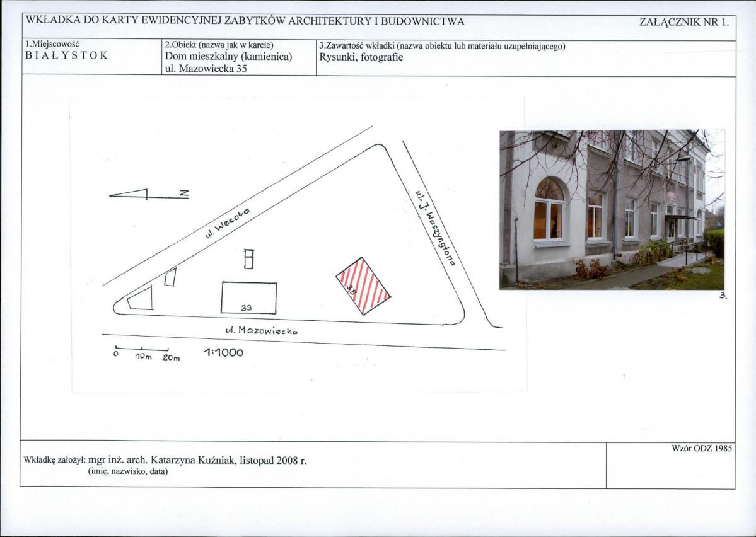This screenshot has height=537, width=756.
Task: Click the 1:1000 scale text
Action: tap(223, 353)
